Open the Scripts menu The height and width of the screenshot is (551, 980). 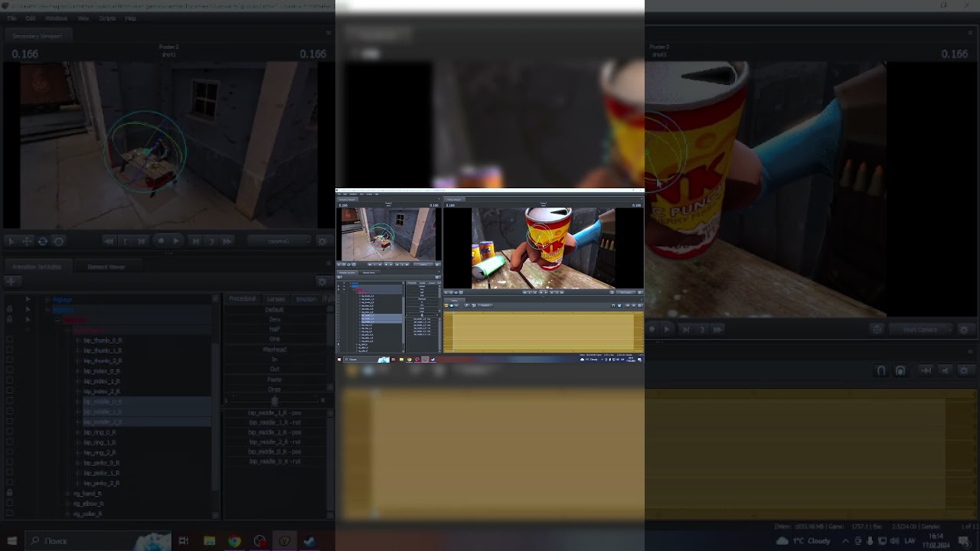107,18
